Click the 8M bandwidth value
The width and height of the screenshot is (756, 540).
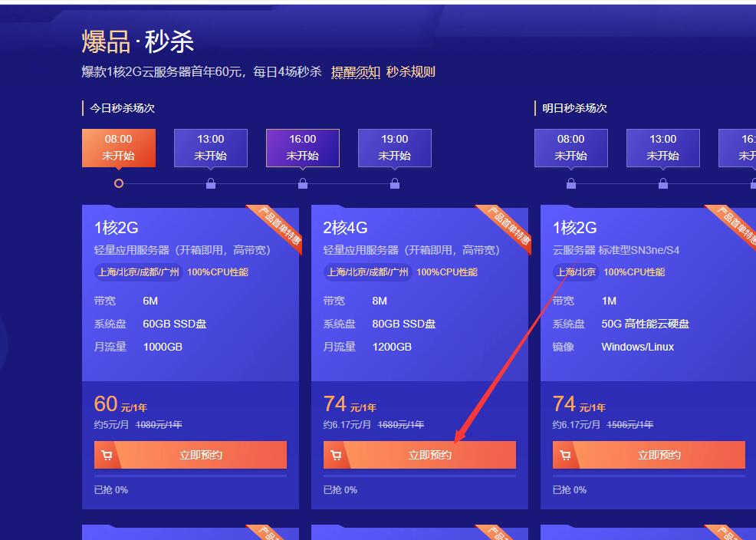pyautogui.click(x=380, y=301)
